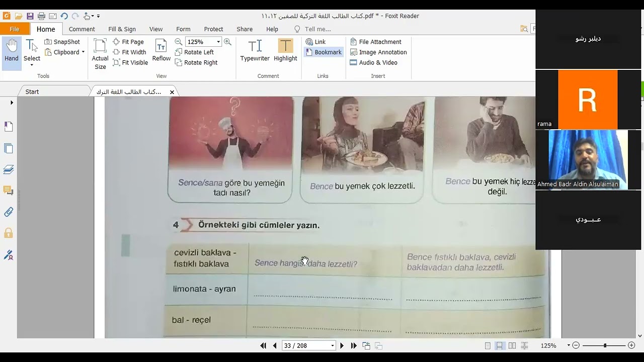Screen dimensions: 644x362
Task: Select the Typewriter tool
Action: pyautogui.click(x=255, y=50)
